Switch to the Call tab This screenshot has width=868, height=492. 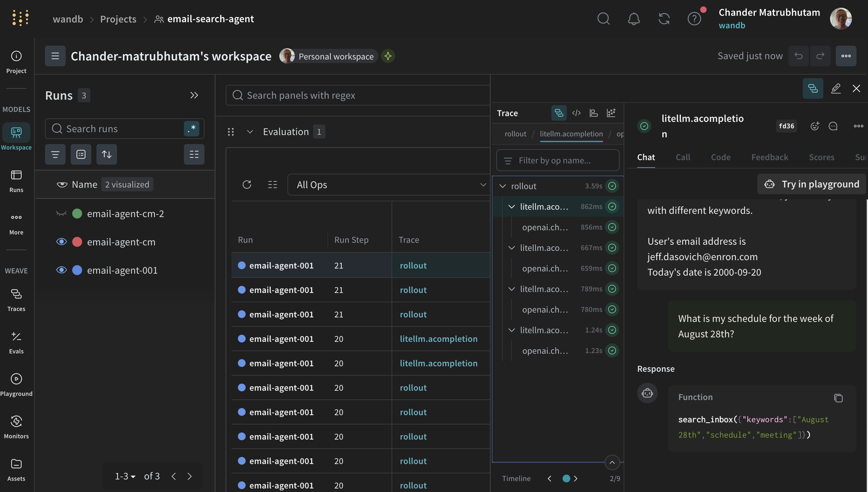(x=683, y=157)
